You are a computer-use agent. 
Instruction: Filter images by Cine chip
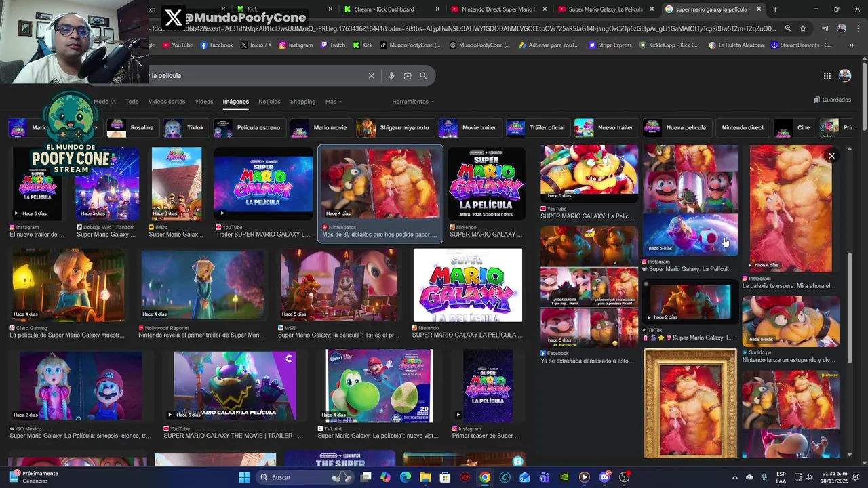[x=794, y=127]
